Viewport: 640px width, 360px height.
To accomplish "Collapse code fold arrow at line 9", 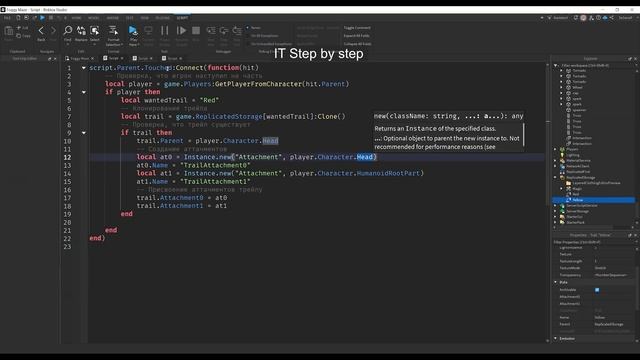I will (84, 133).
